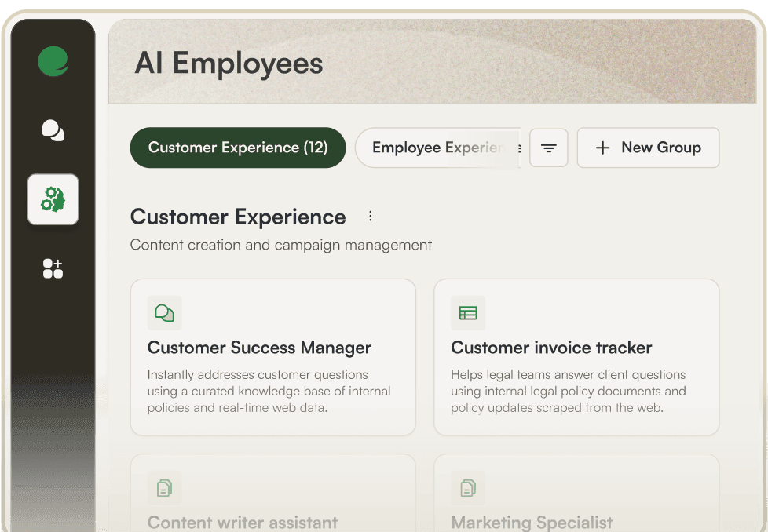Open the chat bubbles sidebar icon

click(53, 131)
